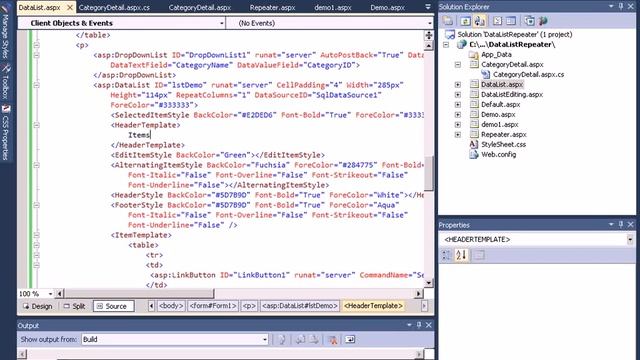Pin the Properties panel
The image size is (640, 360).
coord(621,225)
